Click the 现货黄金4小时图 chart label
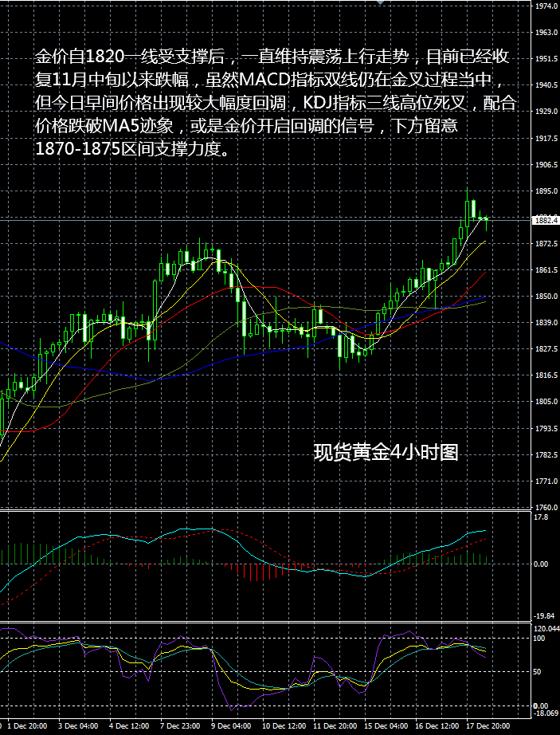 (386, 452)
